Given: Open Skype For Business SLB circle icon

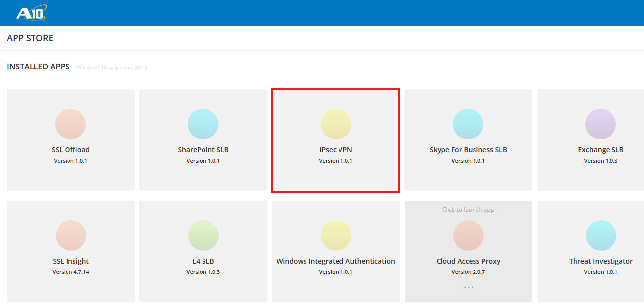Looking at the screenshot, I should point(468,124).
